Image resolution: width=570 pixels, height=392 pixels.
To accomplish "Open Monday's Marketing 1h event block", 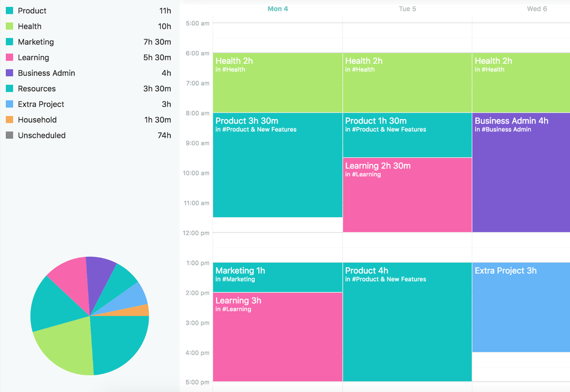I will tap(278, 277).
